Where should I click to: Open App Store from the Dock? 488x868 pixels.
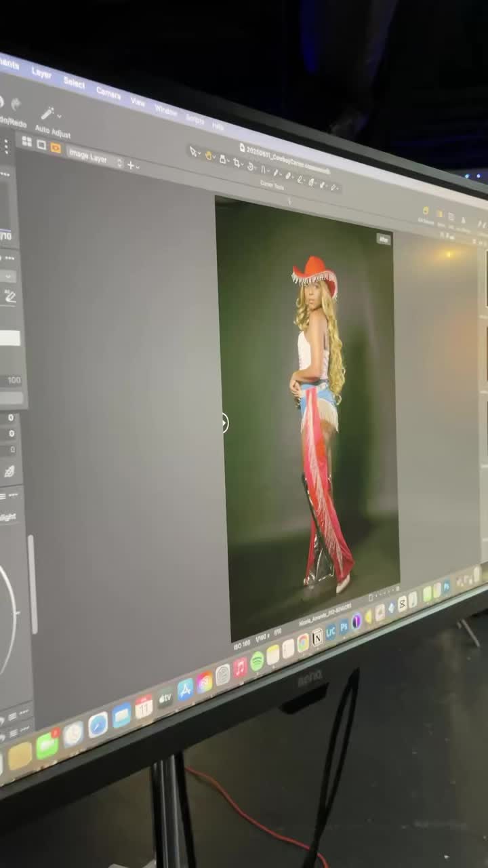click(x=186, y=689)
